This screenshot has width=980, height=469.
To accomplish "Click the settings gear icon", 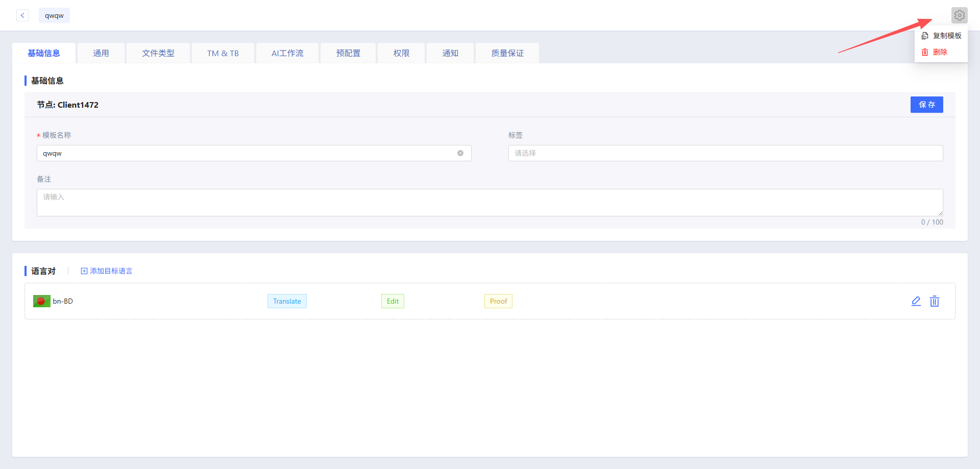I will point(959,15).
